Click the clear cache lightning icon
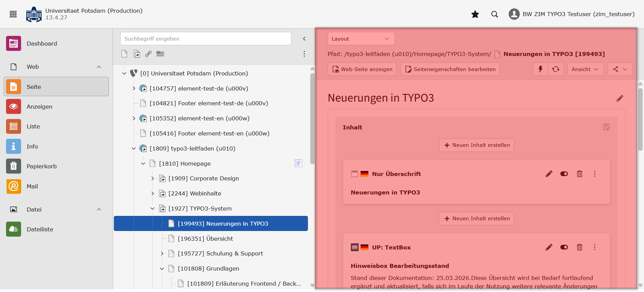 540,69
